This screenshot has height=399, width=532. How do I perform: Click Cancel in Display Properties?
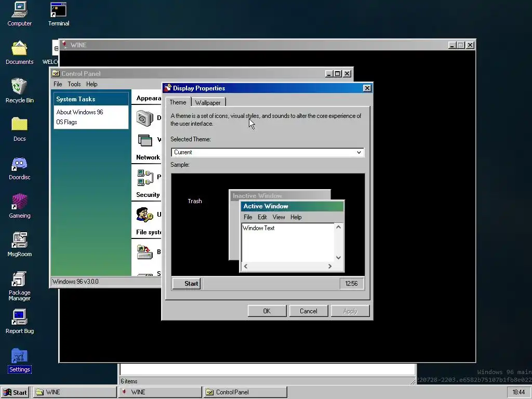pyautogui.click(x=308, y=311)
